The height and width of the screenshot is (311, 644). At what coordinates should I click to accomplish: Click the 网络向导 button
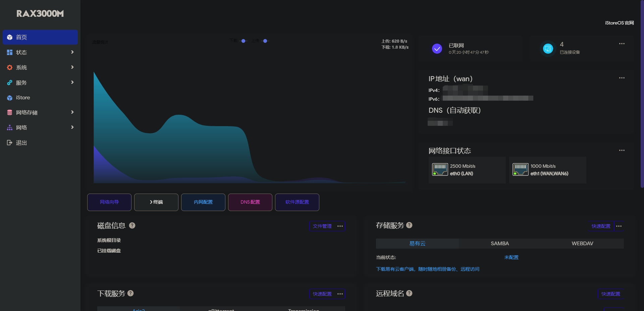[109, 202]
